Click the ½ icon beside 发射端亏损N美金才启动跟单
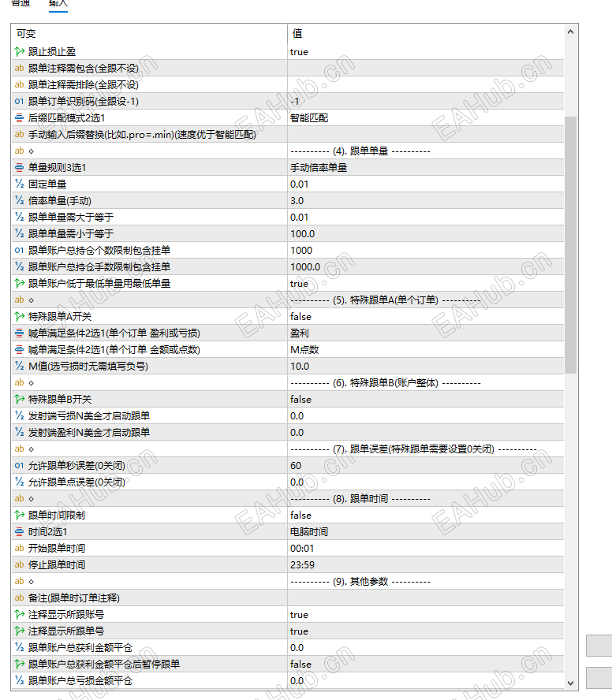Viewport: 612px width, 700px height. point(19,415)
